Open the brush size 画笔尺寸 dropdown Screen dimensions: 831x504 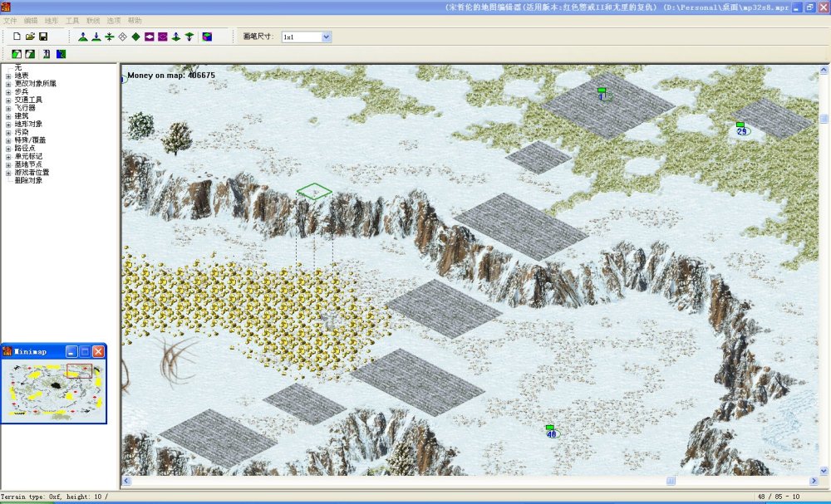click(327, 37)
